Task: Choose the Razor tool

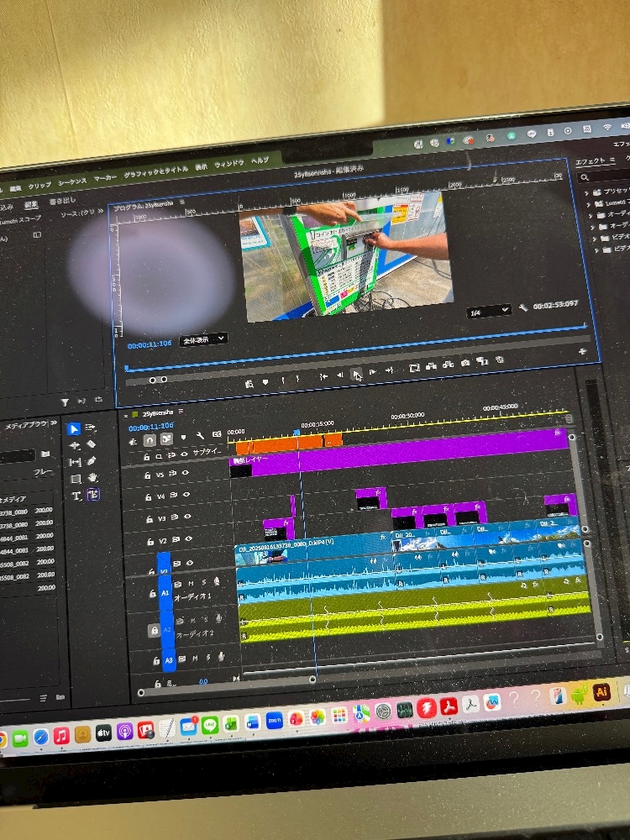Action: point(91,444)
